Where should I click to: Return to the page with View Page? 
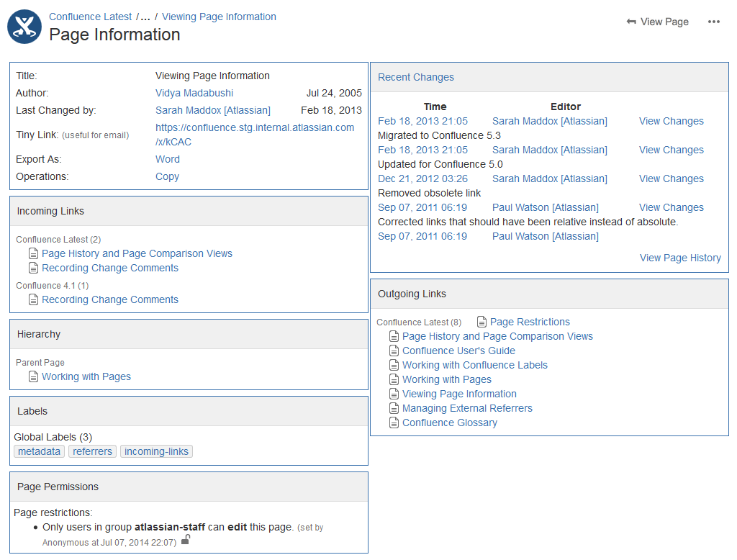pos(658,22)
